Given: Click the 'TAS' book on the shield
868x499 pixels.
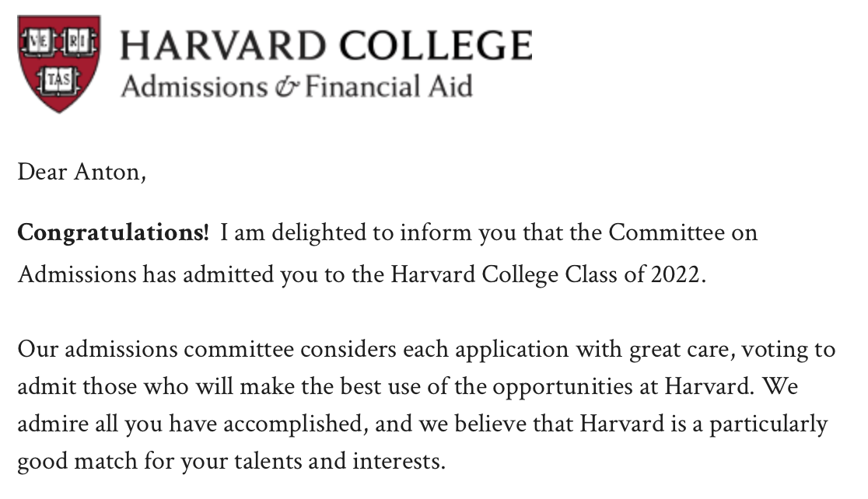Looking at the screenshot, I should 58,81.
